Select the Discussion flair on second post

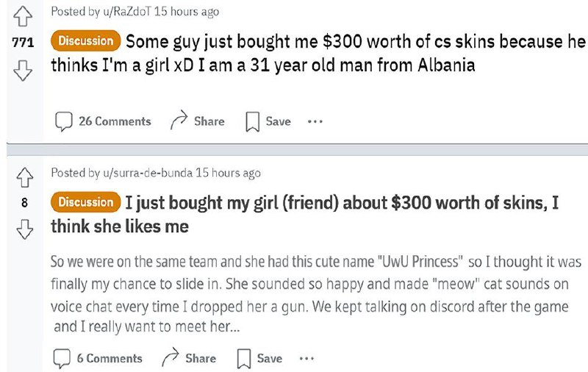[85, 202]
